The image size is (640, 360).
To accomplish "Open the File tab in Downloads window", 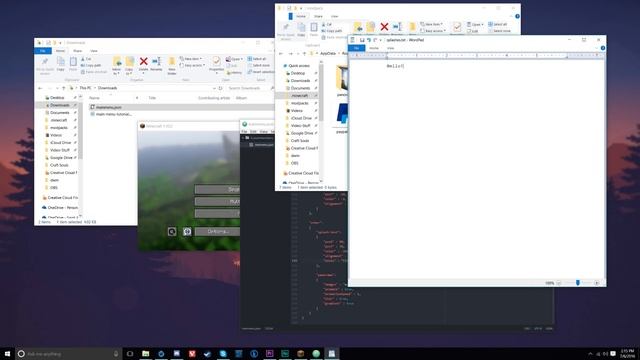I will (43, 51).
